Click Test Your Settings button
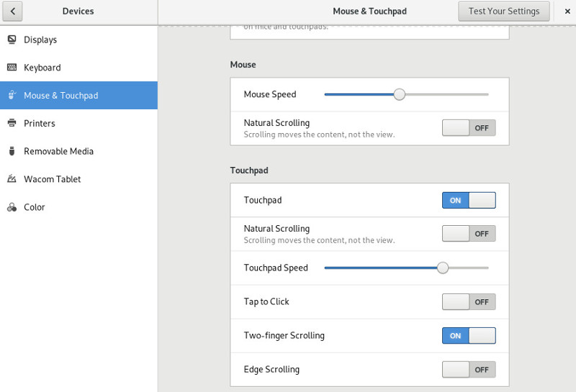 (503, 12)
